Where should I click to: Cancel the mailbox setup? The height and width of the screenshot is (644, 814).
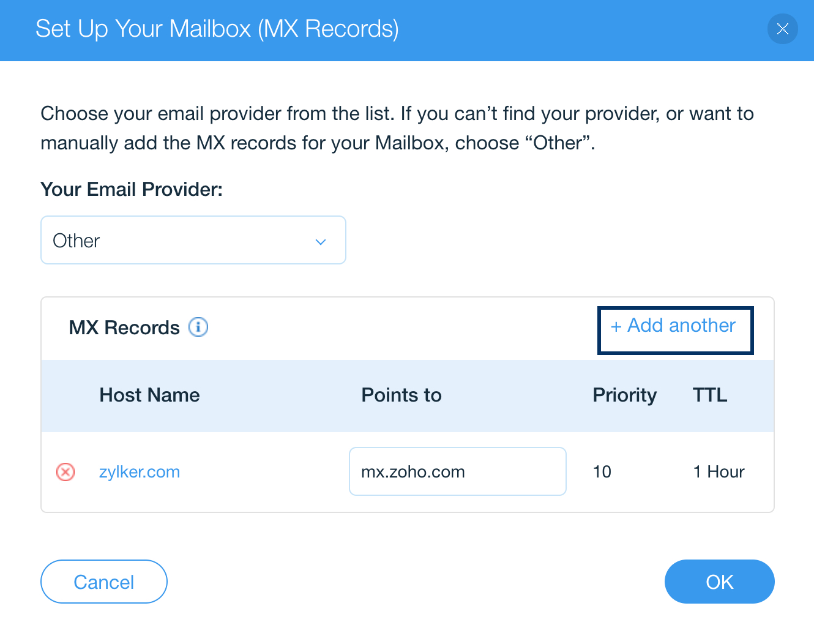[x=104, y=582]
